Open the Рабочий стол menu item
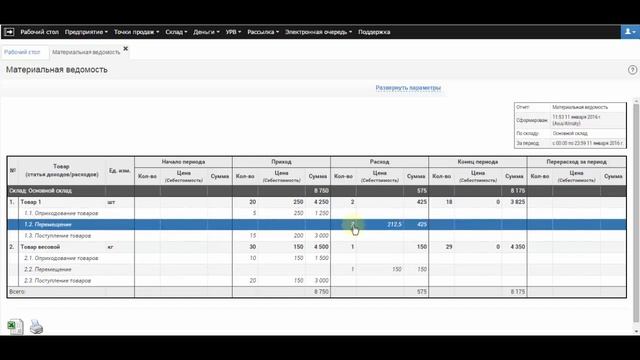Image resolution: width=640 pixels, height=360 pixels. pos(40,32)
